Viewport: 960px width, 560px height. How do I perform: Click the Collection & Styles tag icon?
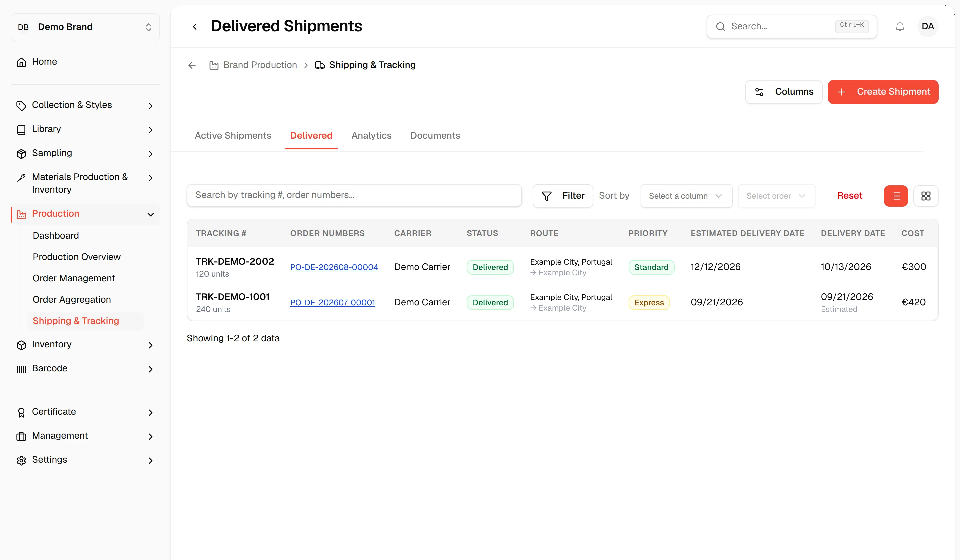[21, 106]
